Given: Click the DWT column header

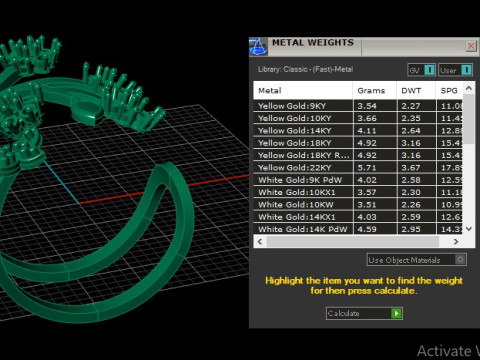Looking at the screenshot, I should coord(416,90).
